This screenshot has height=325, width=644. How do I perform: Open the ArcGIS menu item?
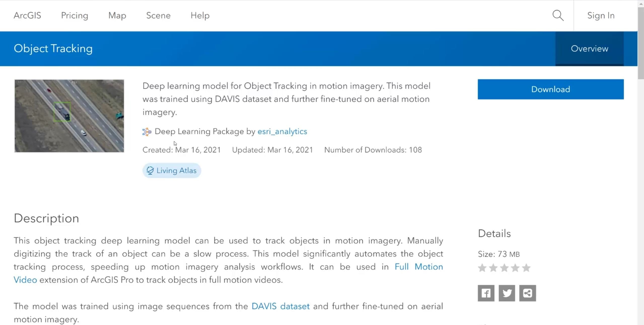pyautogui.click(x=27, y=16)
